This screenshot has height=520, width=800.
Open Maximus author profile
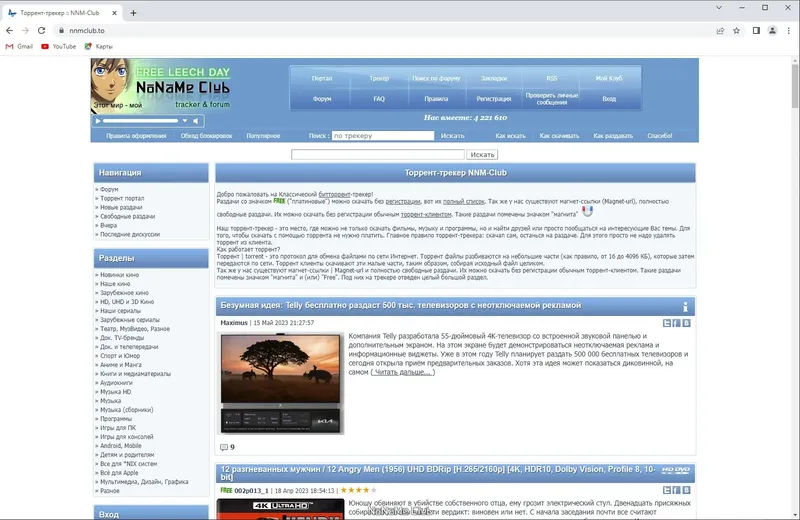(234, 323)
